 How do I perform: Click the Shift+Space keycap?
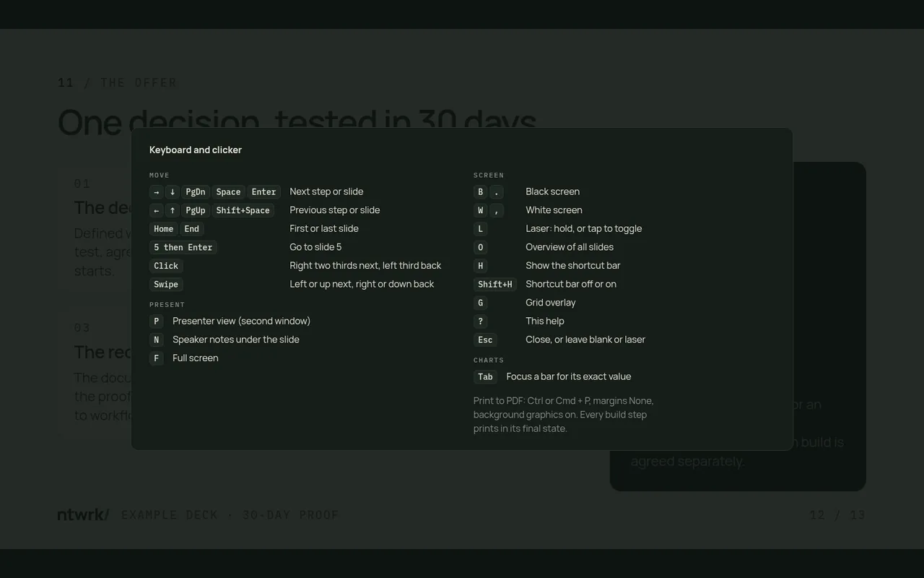click(243, 210)
